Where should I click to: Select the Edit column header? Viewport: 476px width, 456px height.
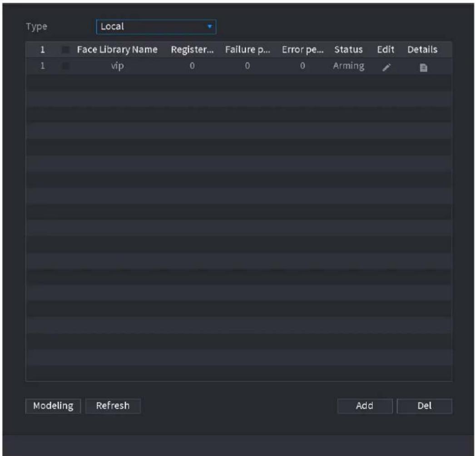[x=386, y=50]
